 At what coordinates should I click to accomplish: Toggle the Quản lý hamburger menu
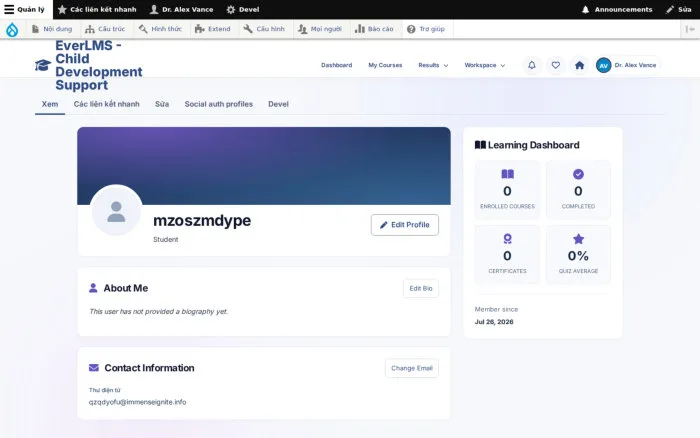tap(25, 9)
